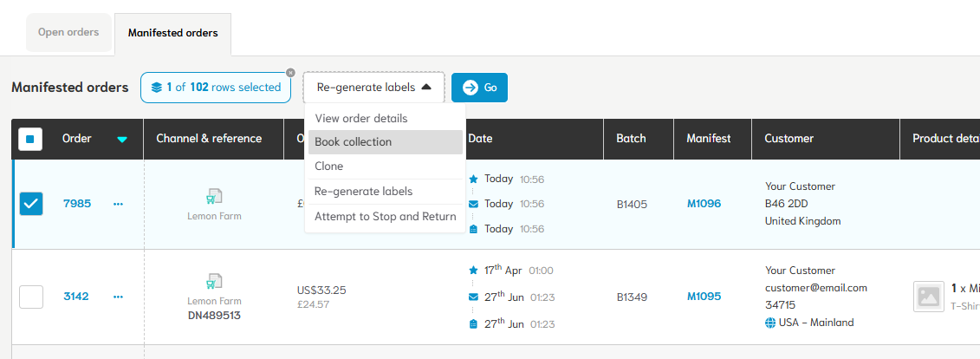Viewport: 980px width, 359px height.
Task: Open three-dot menu for order 7985
Action: pyautogui.click(x=118, y=204)
